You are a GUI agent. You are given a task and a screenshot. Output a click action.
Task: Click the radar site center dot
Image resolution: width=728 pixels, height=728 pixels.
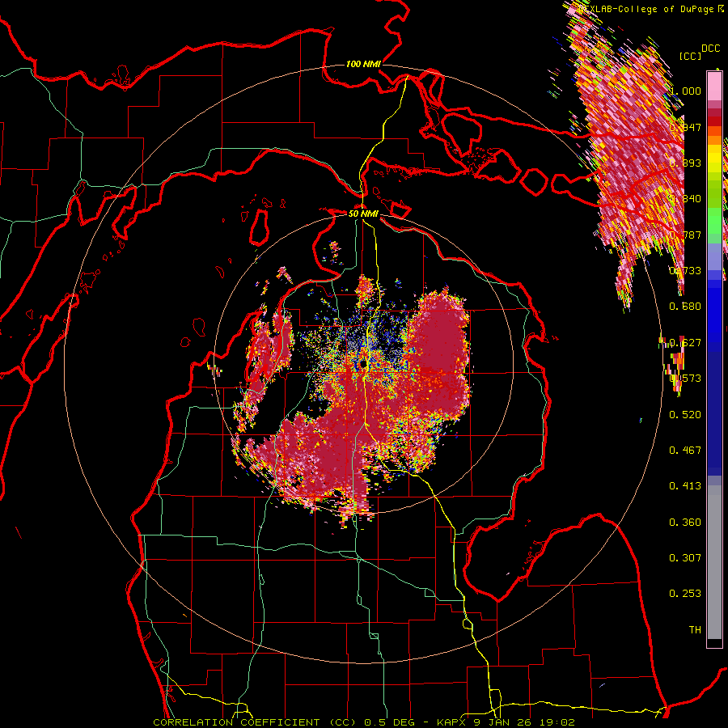pyautogui.click(x=363, y=364)
